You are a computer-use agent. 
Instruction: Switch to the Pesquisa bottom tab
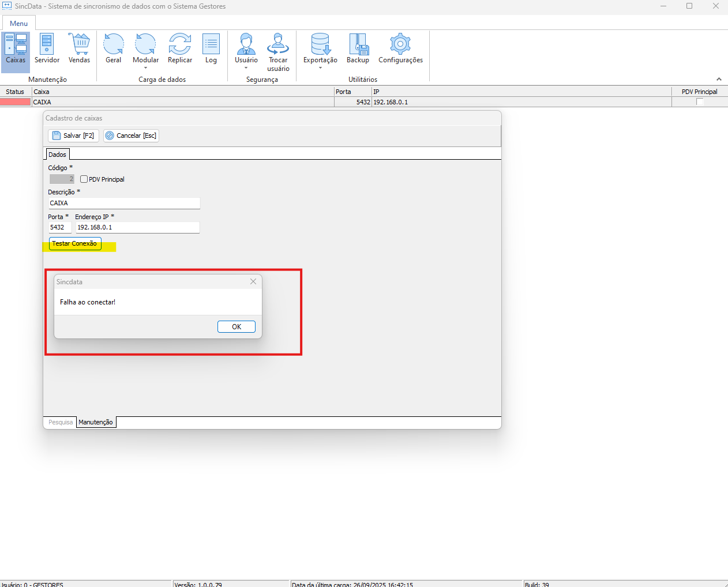point(61,422)
